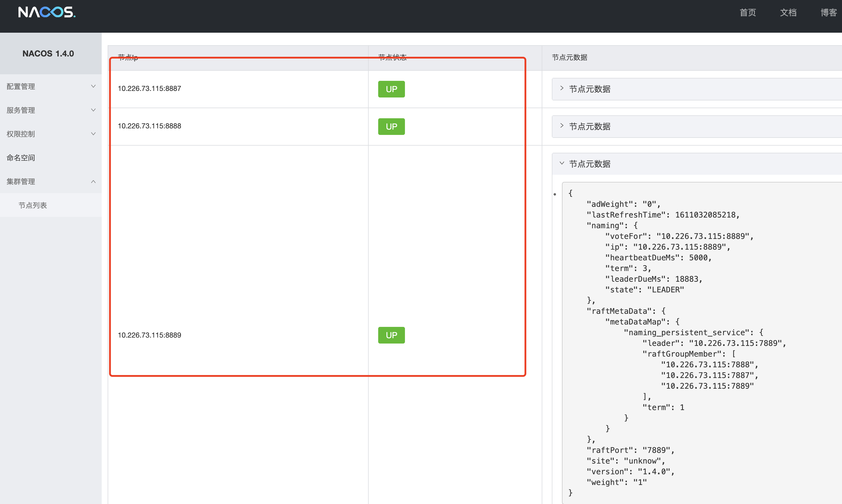Click the "adWeight": "0" line
This screenshot has width=842, height=504.
(x=623, y=204)
